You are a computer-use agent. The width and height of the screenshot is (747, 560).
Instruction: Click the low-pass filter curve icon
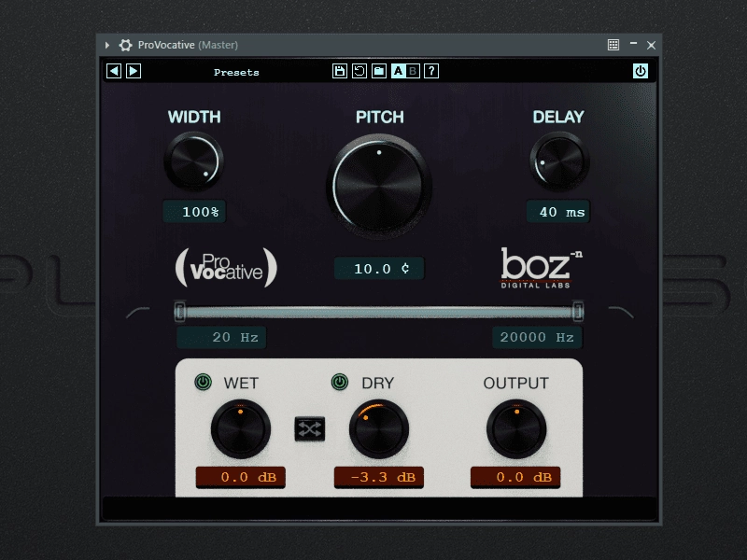621,313
